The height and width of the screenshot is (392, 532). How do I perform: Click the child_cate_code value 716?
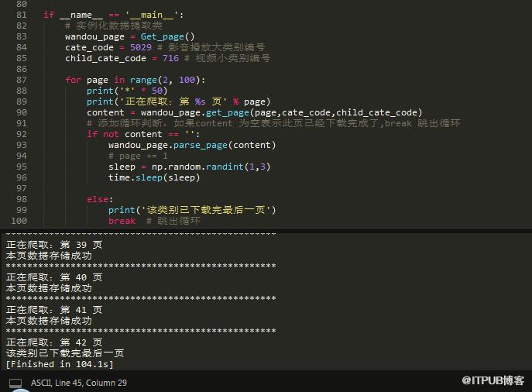[x=170, y=58]
